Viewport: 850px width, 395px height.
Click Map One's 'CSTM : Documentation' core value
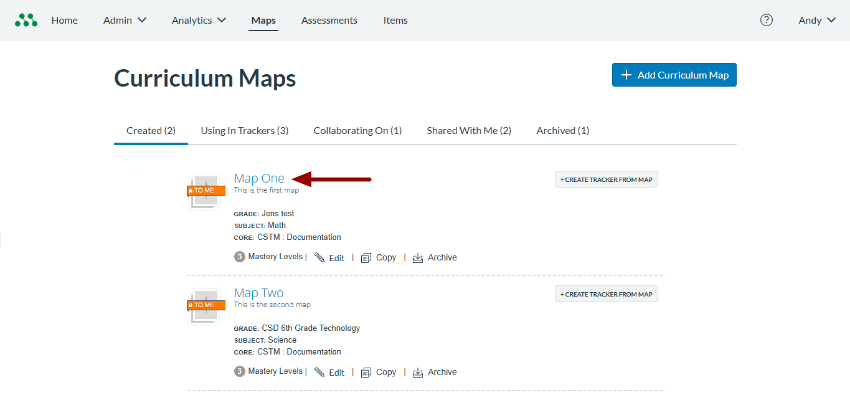tap(298, 237)
